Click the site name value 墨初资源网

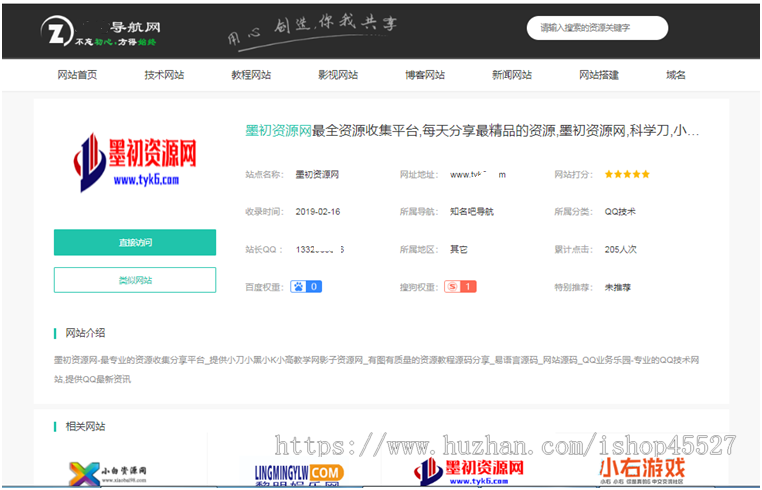(x=317, y=175)
